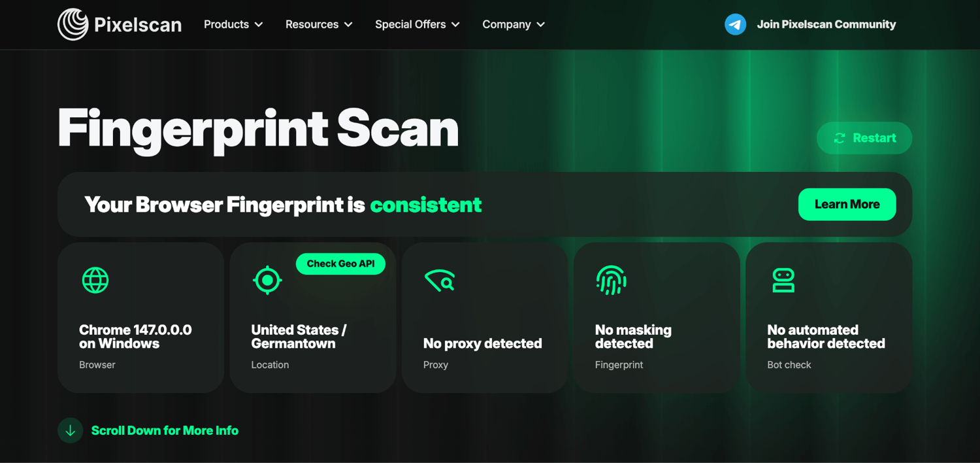Open the Products menu
Screen dimensions: 980x463
233,24
